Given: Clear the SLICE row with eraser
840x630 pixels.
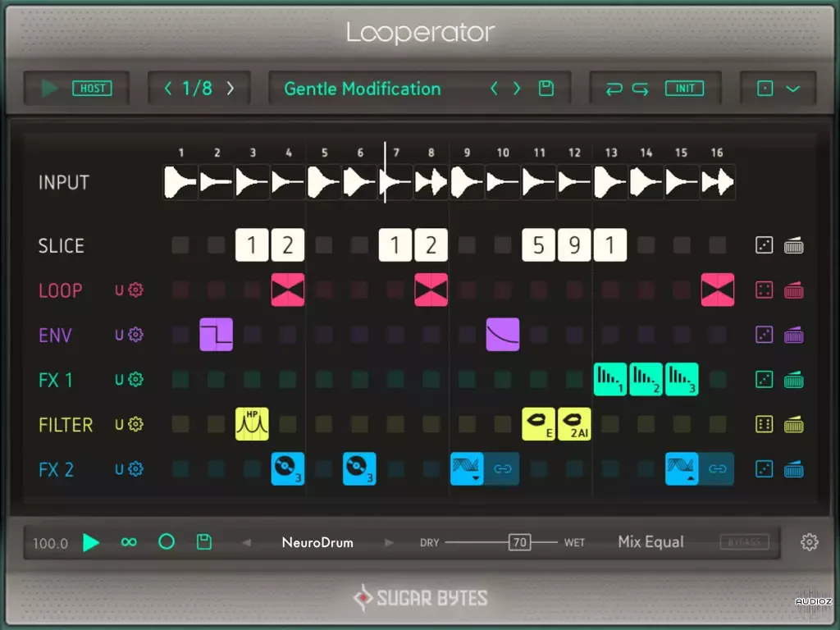Looking at the screenshot, I should pyautogui.click(x=794, y=245).
